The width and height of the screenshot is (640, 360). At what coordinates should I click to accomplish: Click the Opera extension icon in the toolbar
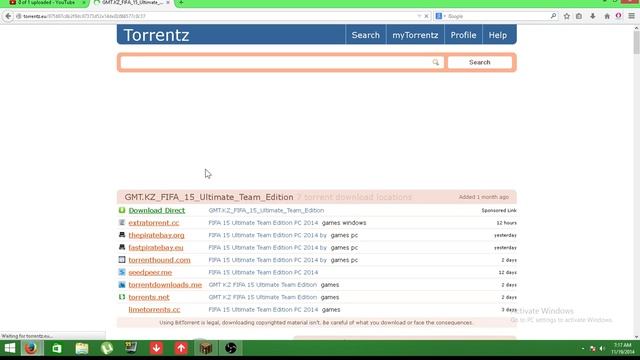[x=619, y=16]
